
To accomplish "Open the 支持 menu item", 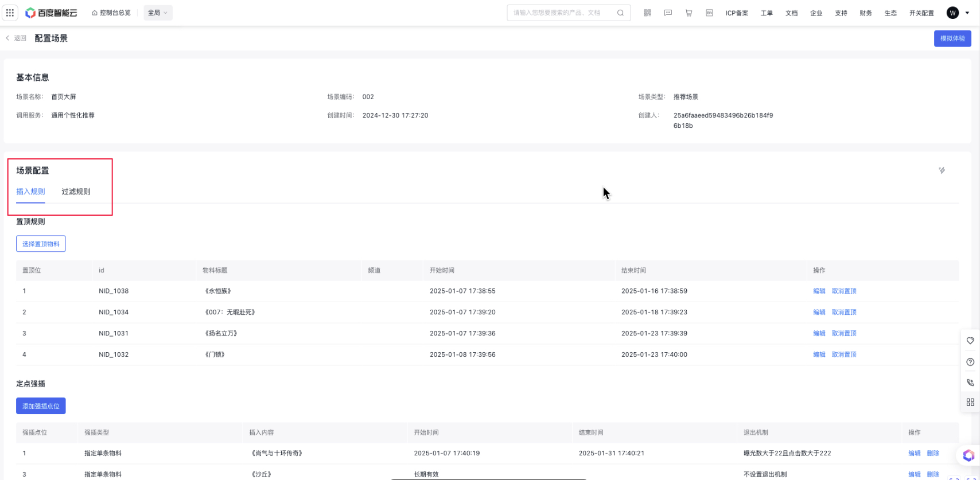I will click(841, 13).
